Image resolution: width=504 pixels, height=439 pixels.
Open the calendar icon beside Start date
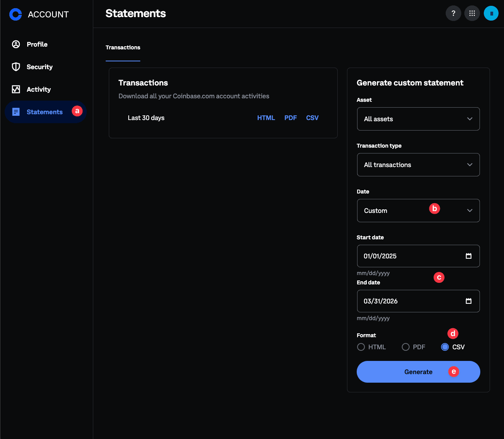pos(469,256)
